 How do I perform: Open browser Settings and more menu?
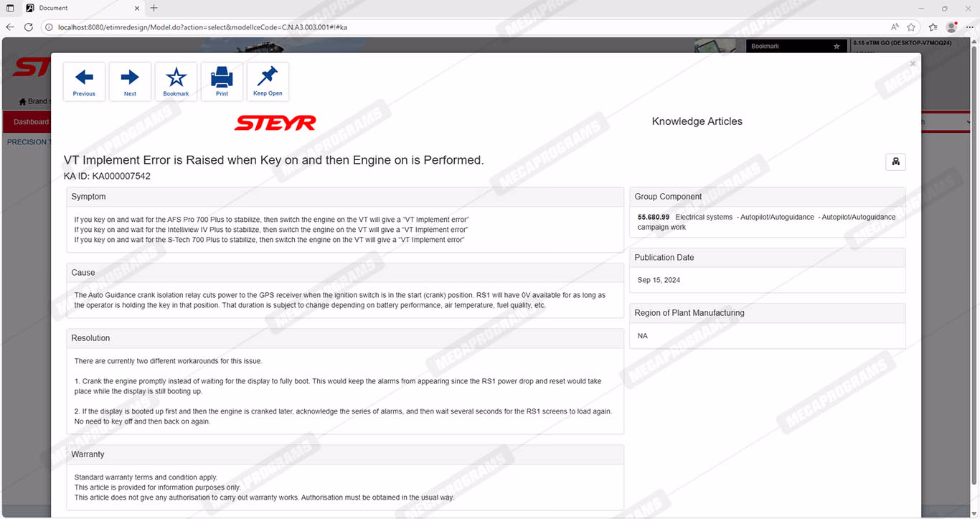click(x=969, y=27)
